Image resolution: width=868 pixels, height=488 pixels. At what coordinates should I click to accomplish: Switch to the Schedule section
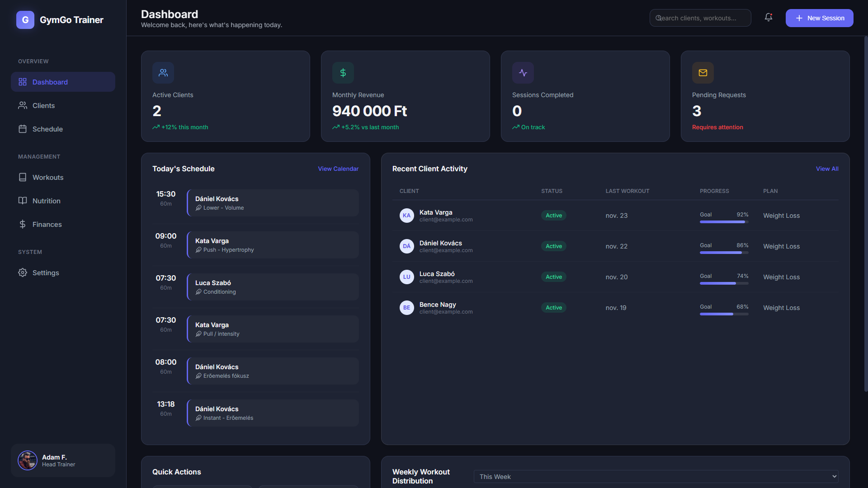(x=47, y=129)
